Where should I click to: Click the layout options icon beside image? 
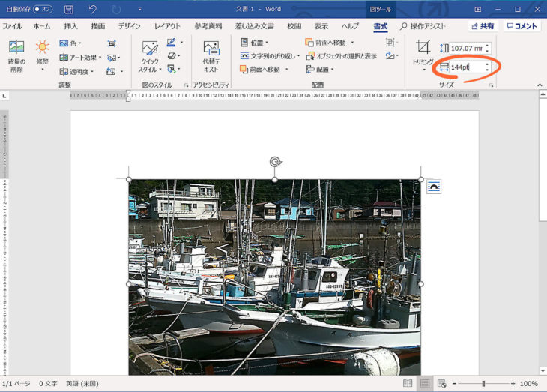434,187
